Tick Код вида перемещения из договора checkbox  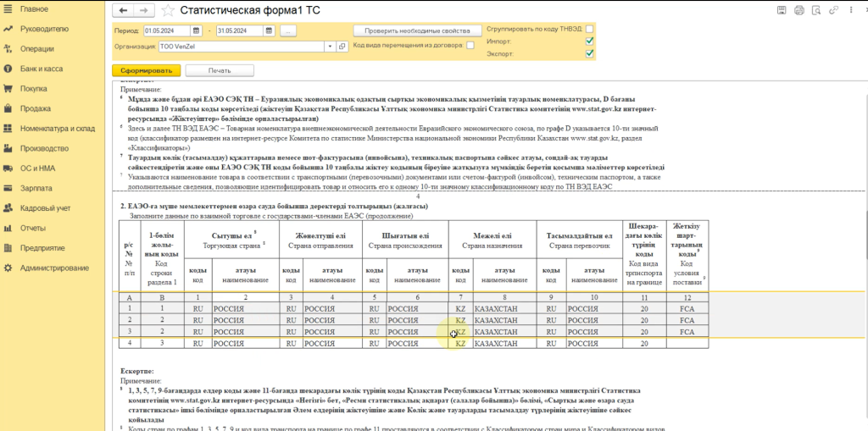point(470,46)
